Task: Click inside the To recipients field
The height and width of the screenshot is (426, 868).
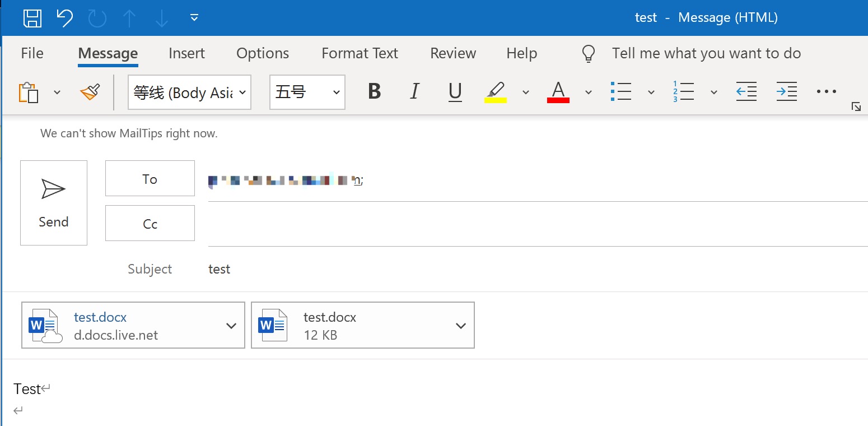Action: 538,180
